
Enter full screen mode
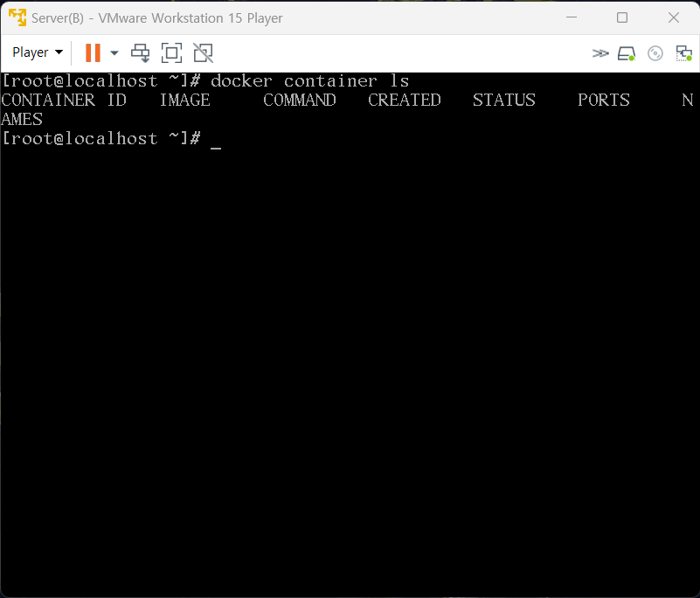(171, 53)
